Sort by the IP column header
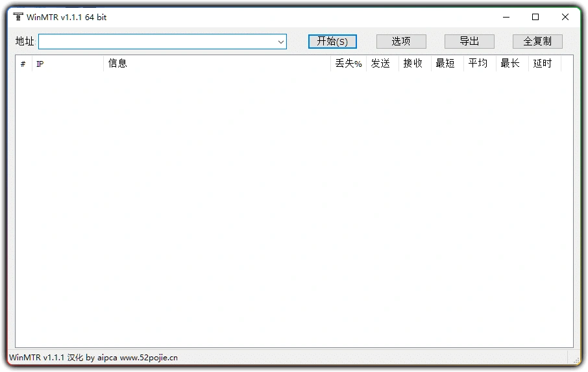This screenshot has height=372, width=588. pyautogui.click(x=67, y=64)
